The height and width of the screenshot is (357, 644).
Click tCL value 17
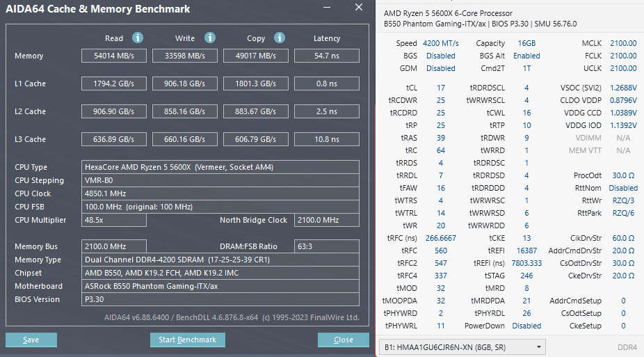(441, 88)
